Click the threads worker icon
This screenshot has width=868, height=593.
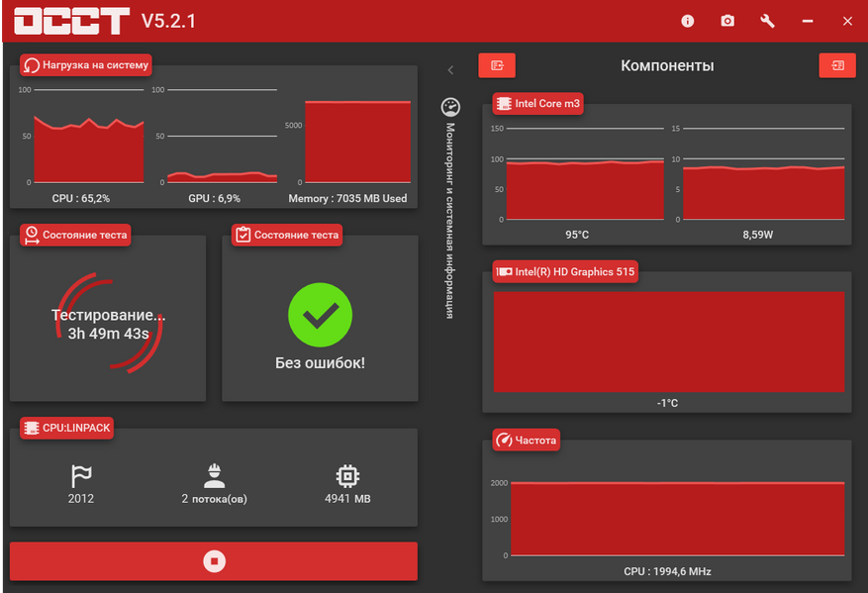point(214,476)
